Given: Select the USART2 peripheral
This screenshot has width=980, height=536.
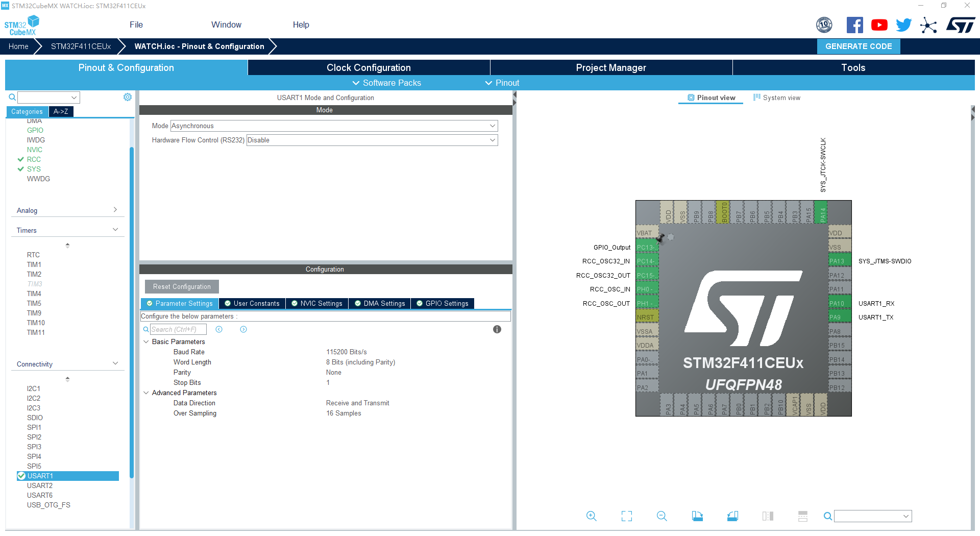Looking at the screenshot, I should [40, 485].
